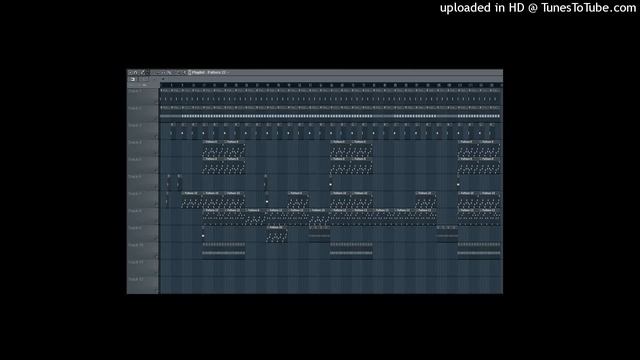Mute Track 8 using its mute switch
The image size is (640, 360).
pyautogui.click(x=156, y=222)
